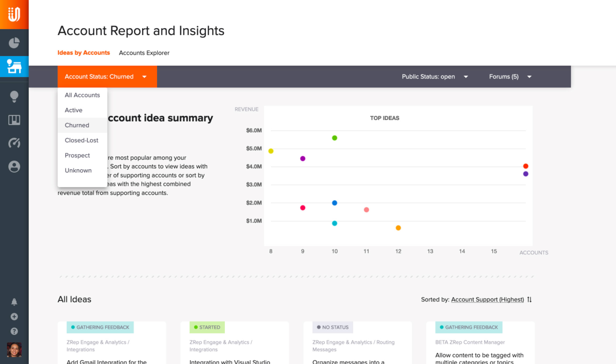This screenshot has height=364, width=616.
Task: Collapse the Account Status: Churned dropdown
Action: (x=107, y=77)
